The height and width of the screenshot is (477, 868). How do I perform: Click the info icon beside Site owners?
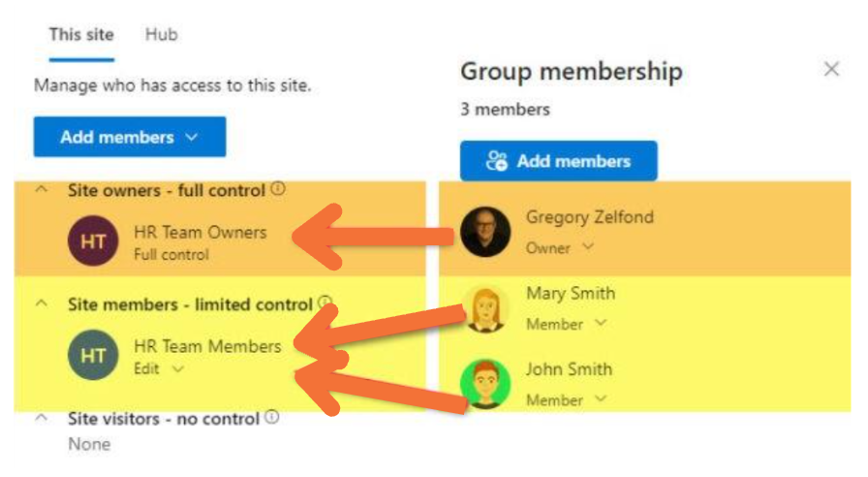[278, 190]
